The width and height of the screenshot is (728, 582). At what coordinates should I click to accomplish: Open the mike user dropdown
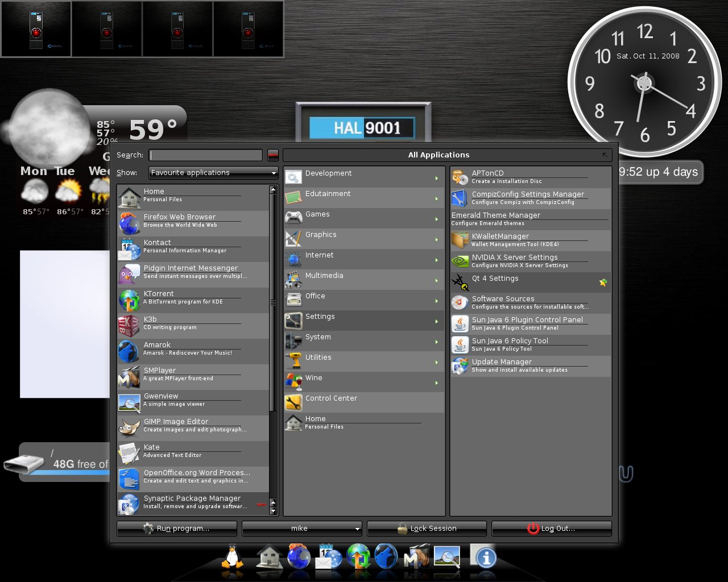tap(302, 529)
